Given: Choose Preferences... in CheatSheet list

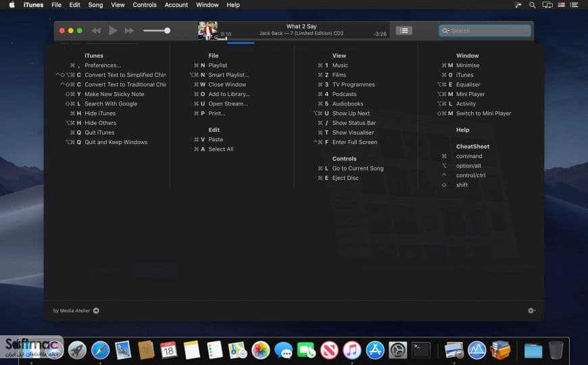Looking at the screenshot, I should click(x=102, y=66).
